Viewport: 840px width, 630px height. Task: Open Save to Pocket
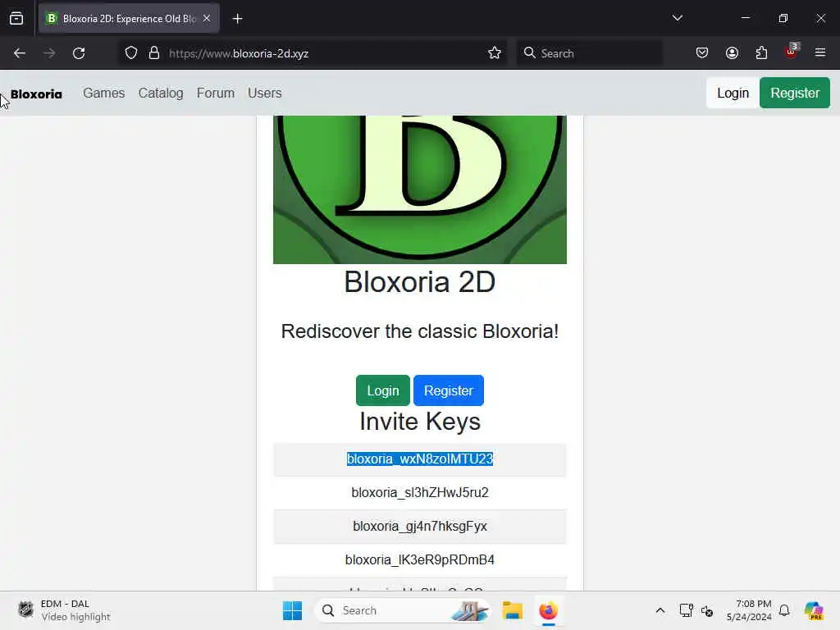pyautogui.click(x=702, y=53)
